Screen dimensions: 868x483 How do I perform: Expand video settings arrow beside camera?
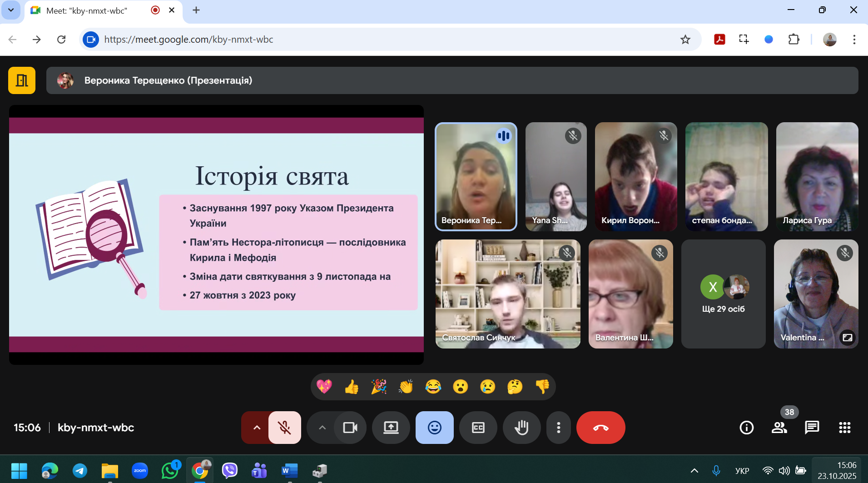(x=322, y=428)
